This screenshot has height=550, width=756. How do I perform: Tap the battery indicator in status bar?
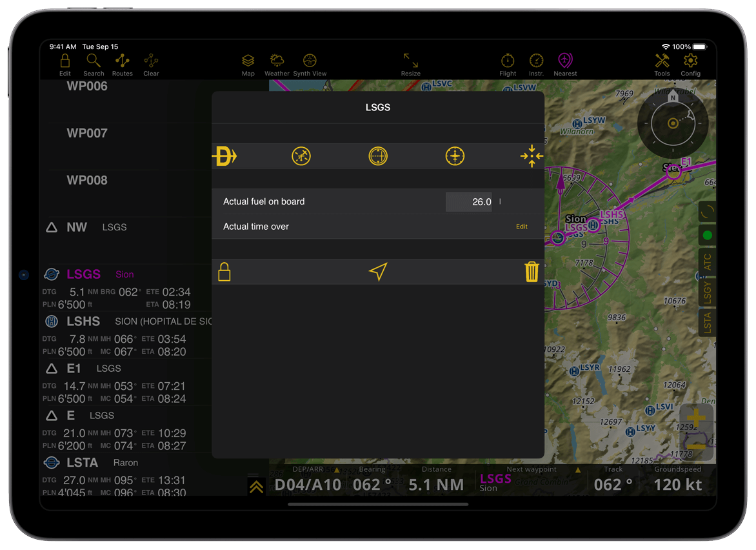pyautogui.click(x=700, y=46)
